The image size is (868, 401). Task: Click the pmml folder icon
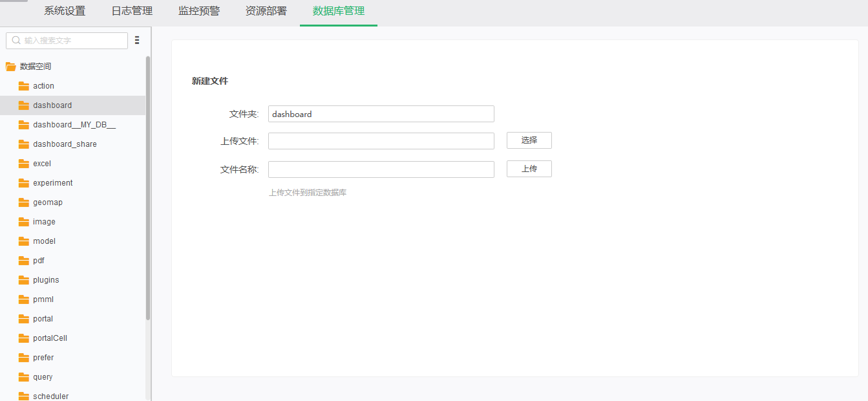click(x=22, y=299)
